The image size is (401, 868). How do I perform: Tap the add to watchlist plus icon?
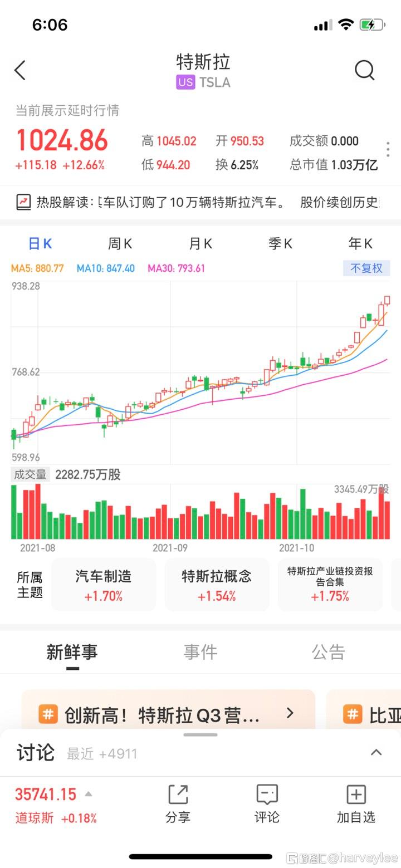(356, 795)
